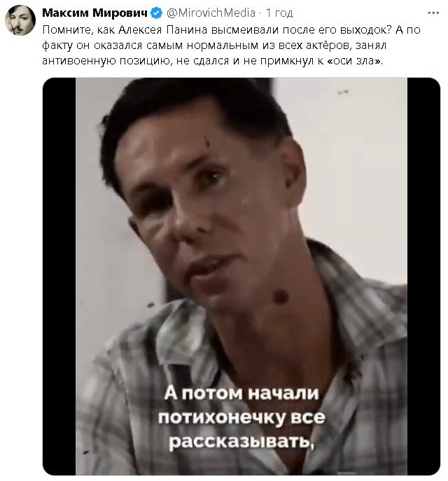Click tweet text line starting 'факту он оказался'

pyautogui.click(x=214, y=46)
